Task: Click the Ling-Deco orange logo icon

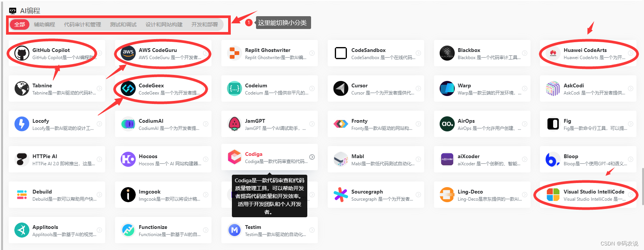Action: (447, 195)
